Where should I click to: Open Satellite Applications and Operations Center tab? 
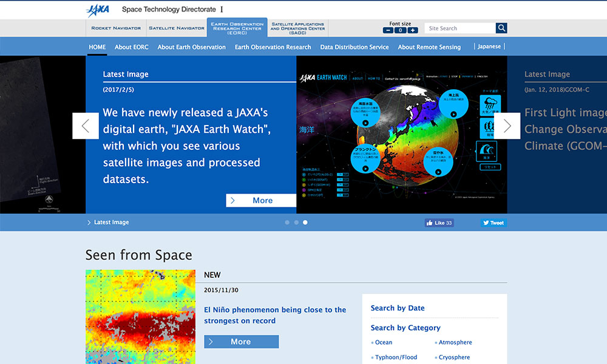[297, 28]
